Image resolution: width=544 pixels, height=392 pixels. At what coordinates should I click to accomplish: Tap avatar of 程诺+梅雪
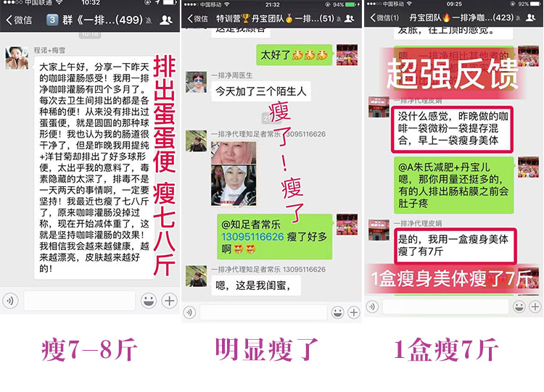point(17,58)
